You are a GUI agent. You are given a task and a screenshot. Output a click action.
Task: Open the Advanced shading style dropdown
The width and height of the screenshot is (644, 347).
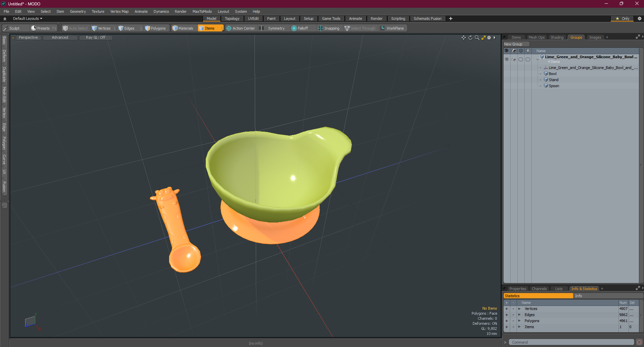(x=60, y=38)
